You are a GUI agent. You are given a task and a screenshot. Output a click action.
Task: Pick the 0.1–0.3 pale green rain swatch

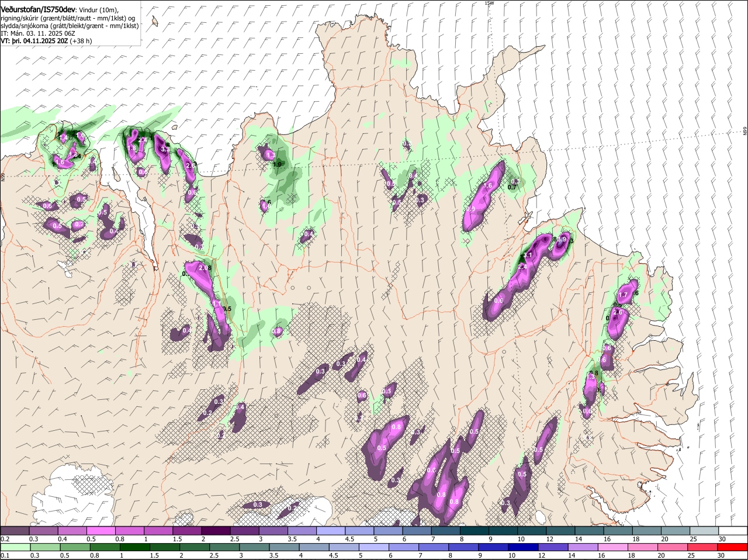[x=15, y=547]
